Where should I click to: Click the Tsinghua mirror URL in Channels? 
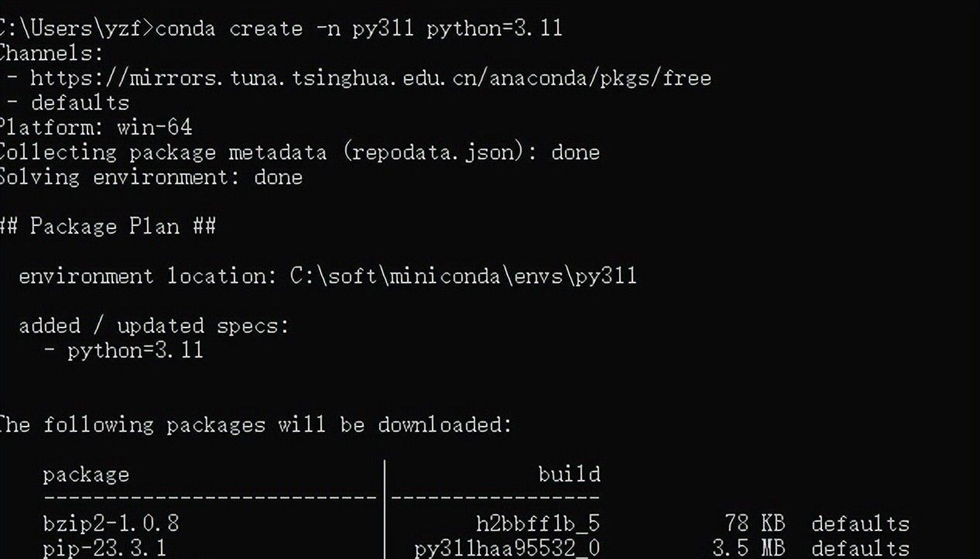[x=370, y=78]
